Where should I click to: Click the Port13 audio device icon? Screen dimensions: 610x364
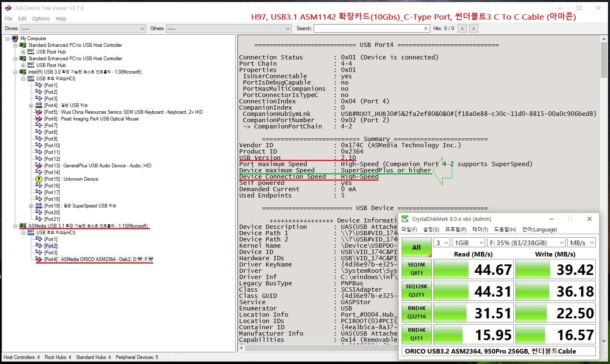click(x=38, y=166)
